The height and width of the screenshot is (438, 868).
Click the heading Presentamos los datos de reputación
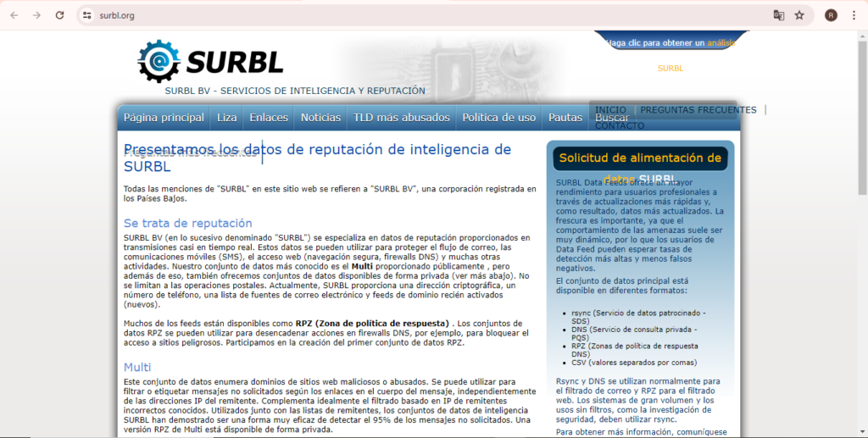coord(317,158)
